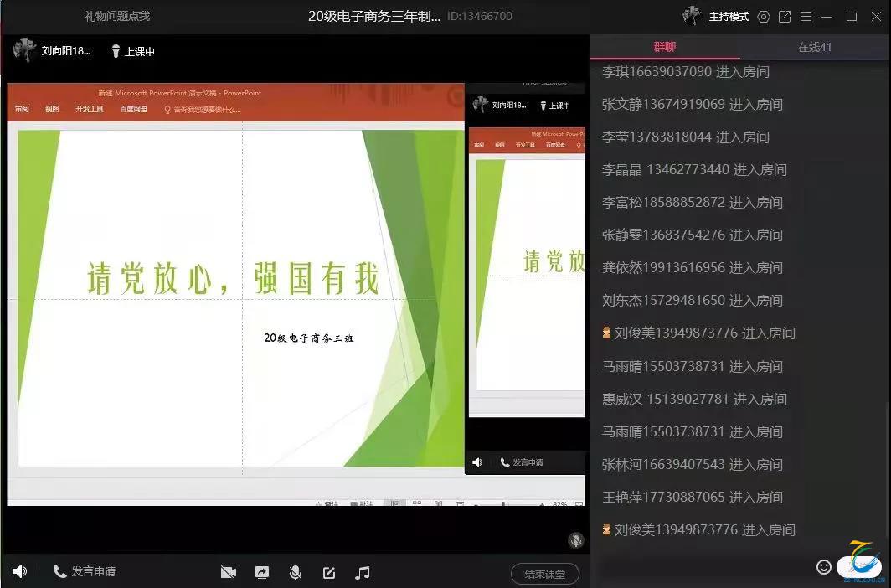Image resolution: width=891 pixels, height=588 pixels.
Task: Mute the microphone in bottom toolbar
Action: [x=295, y=572]
